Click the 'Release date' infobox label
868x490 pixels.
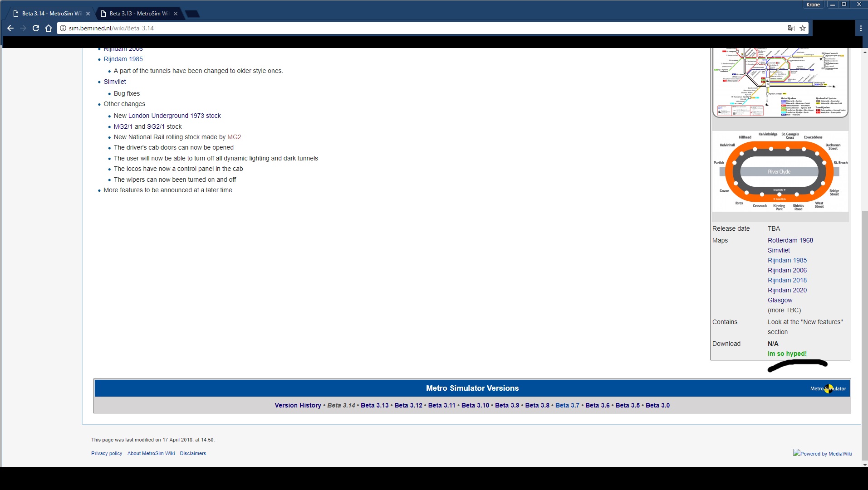(x=731, y=228)
